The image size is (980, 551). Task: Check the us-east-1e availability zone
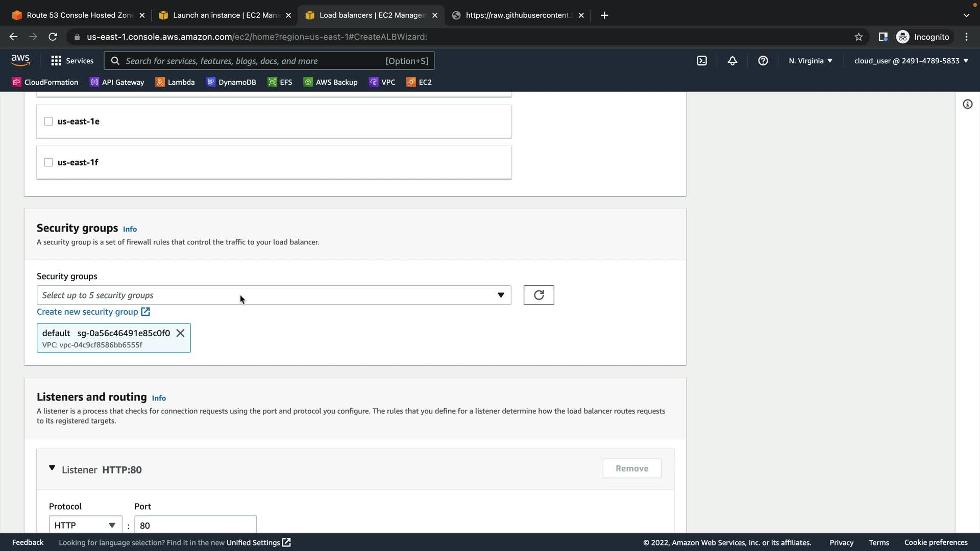[48, 121]
